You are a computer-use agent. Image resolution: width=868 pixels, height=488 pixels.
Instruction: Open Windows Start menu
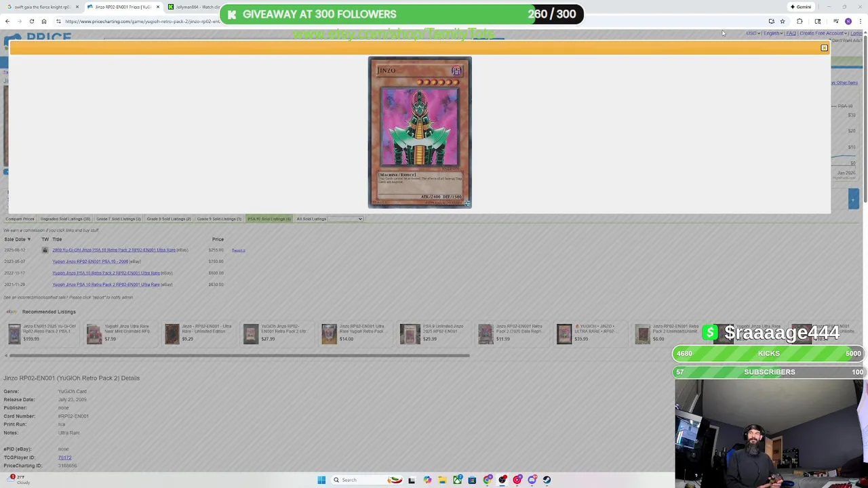click(x=321, y=480)
